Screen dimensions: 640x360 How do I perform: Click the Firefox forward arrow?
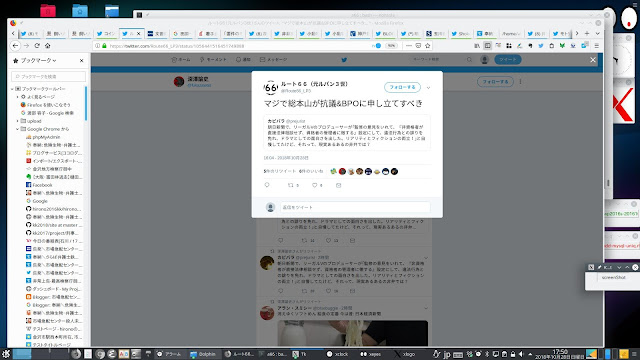pos(27,46)
